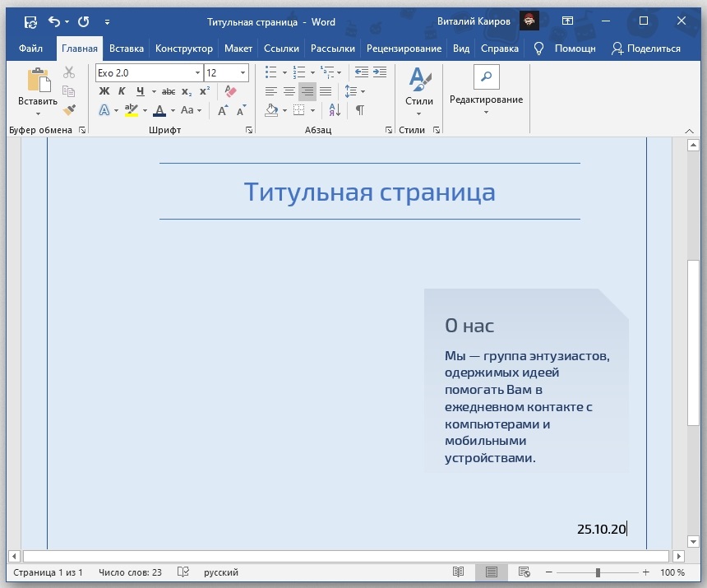Open the font name dropdown Exo 2.0
The image size is (707, 588).
[197, 73]
